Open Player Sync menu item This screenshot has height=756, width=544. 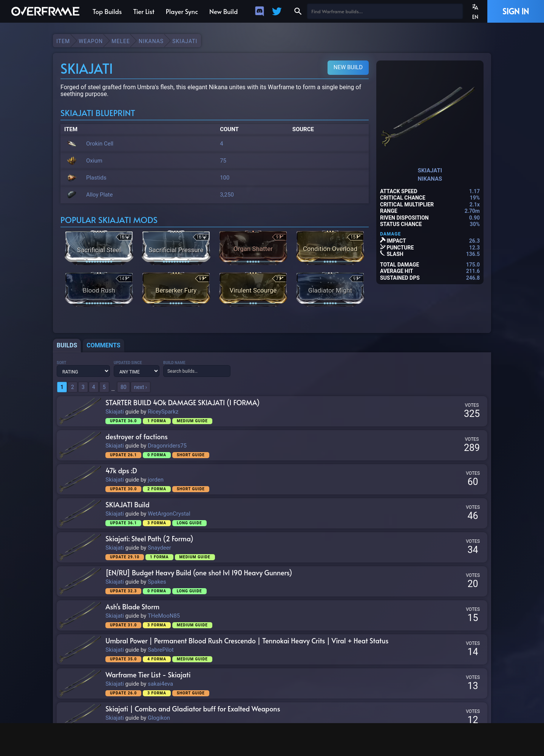(182, 12)
